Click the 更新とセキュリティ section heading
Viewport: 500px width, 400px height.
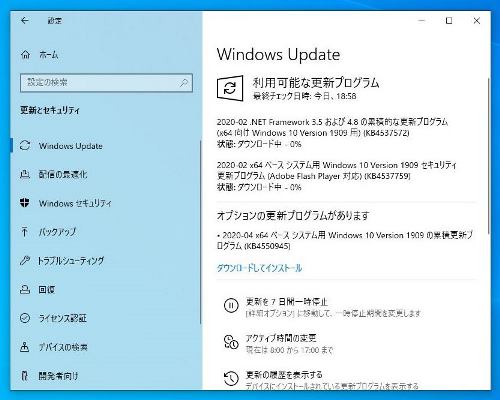(50, 110)
